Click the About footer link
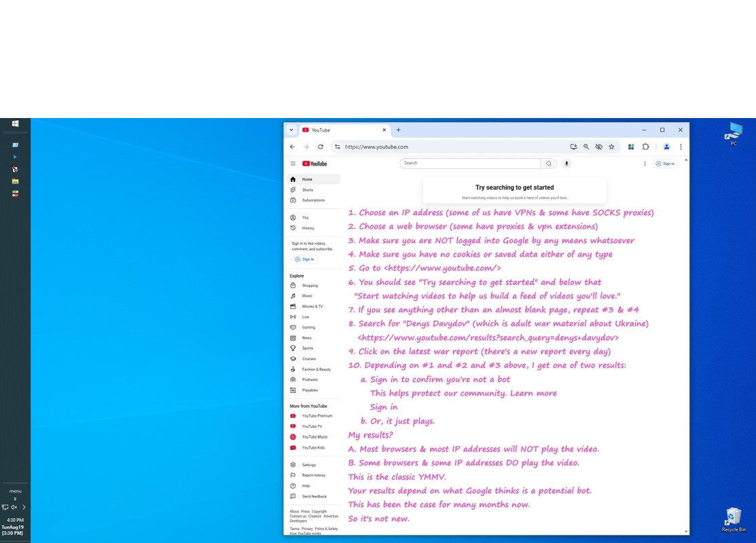Viewport: 756px width, 543px height. coord(294,511)
